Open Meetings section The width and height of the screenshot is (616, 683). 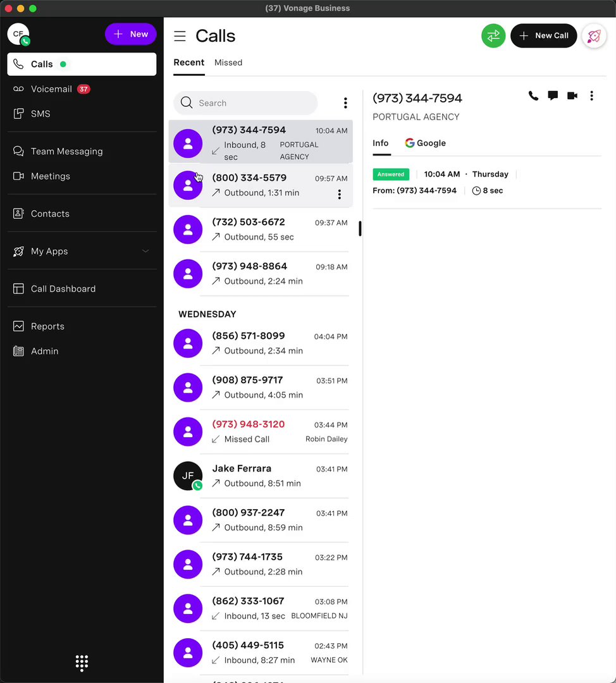tap(82, 176)
